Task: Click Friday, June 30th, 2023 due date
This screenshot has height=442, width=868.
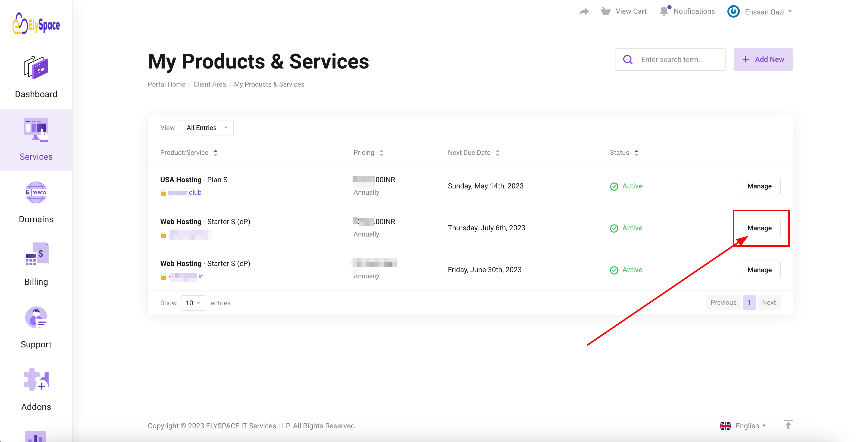Action: pos(485,270)
